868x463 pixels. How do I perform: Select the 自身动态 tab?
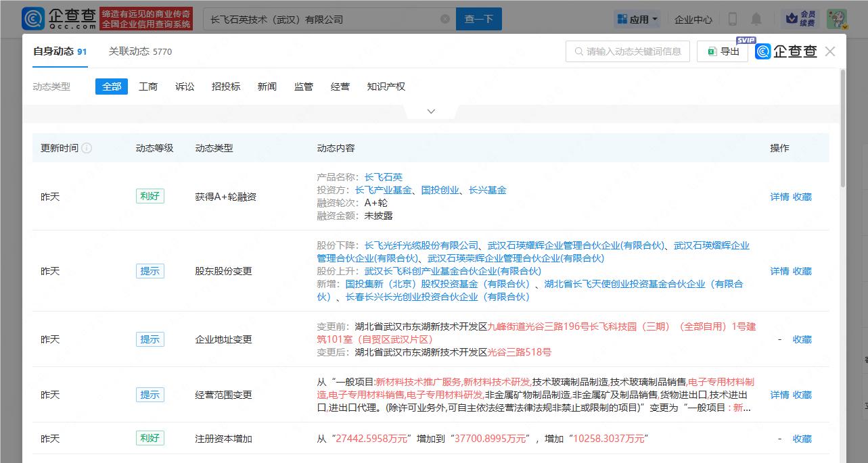point(60,51)
